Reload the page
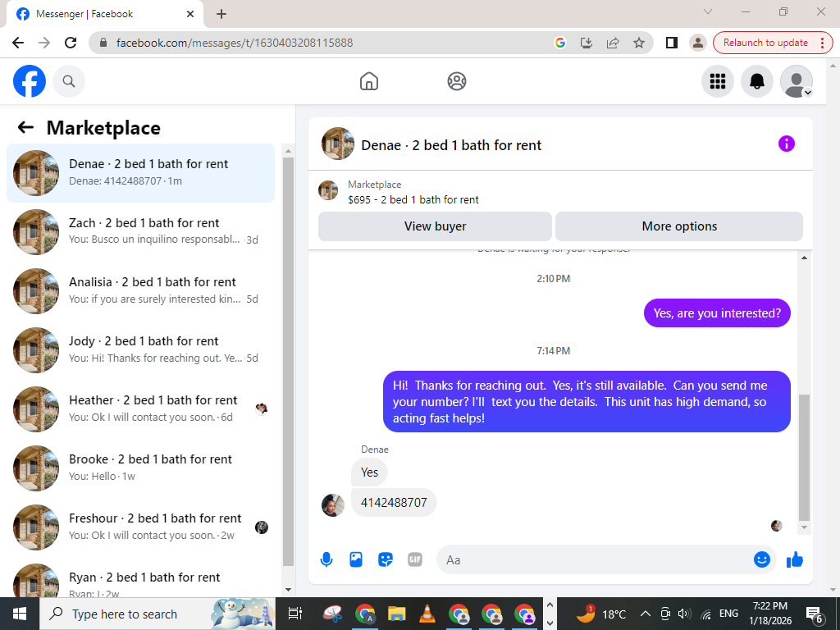840x630 pixels. click(71, 43)
